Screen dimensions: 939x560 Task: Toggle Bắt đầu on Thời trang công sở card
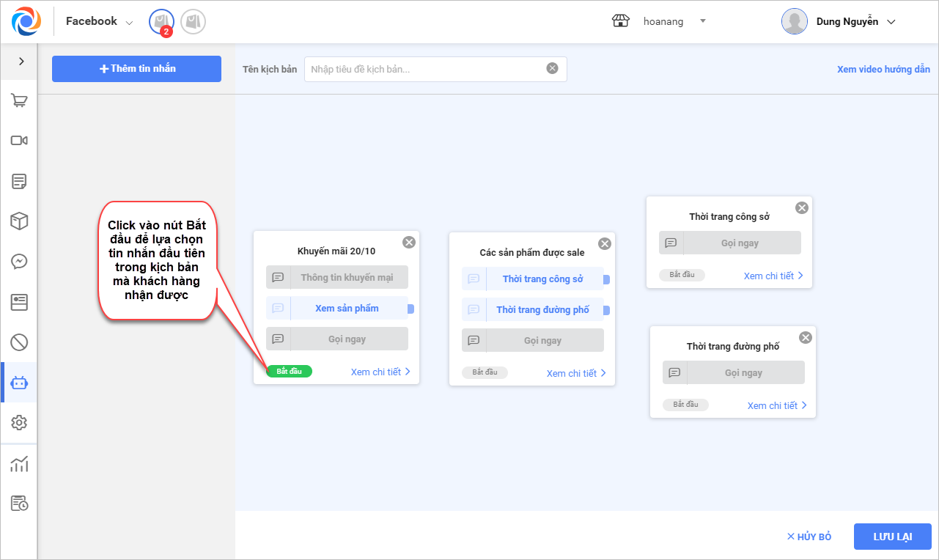682,276
